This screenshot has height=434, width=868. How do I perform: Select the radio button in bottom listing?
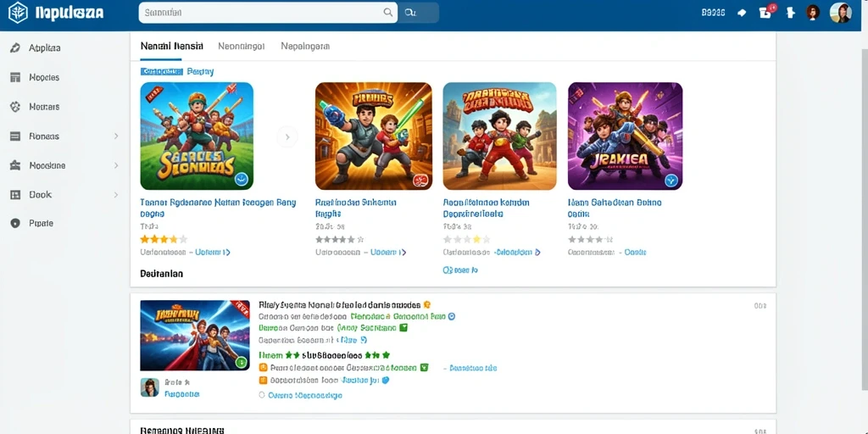coord(263,395)
